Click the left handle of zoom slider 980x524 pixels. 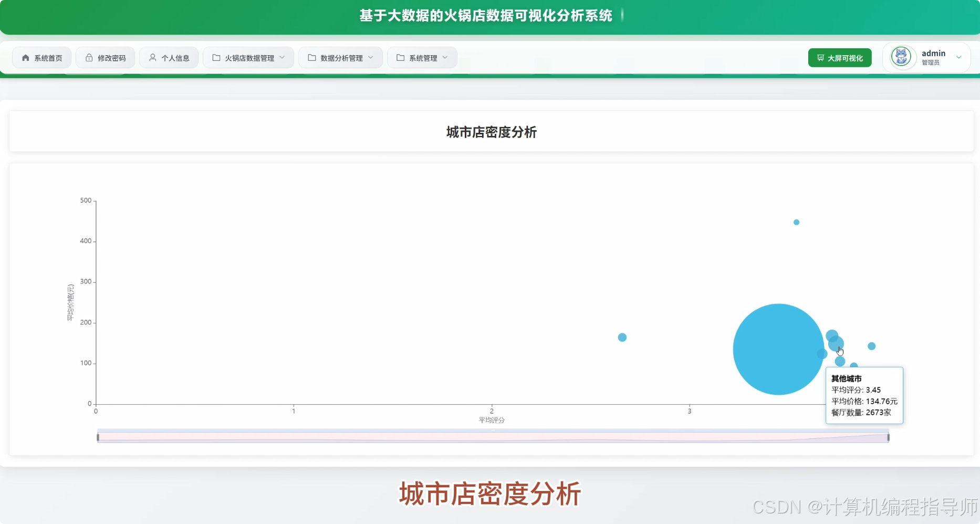coord(98,437)
